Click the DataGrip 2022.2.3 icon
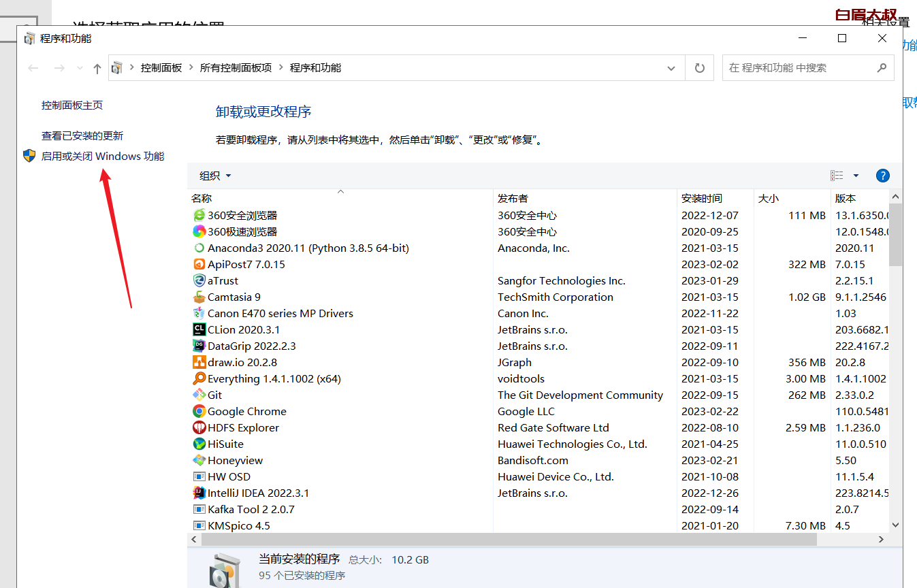Image resolution: width=917 pixels, height=588 pixels. (x=199, y=346)
